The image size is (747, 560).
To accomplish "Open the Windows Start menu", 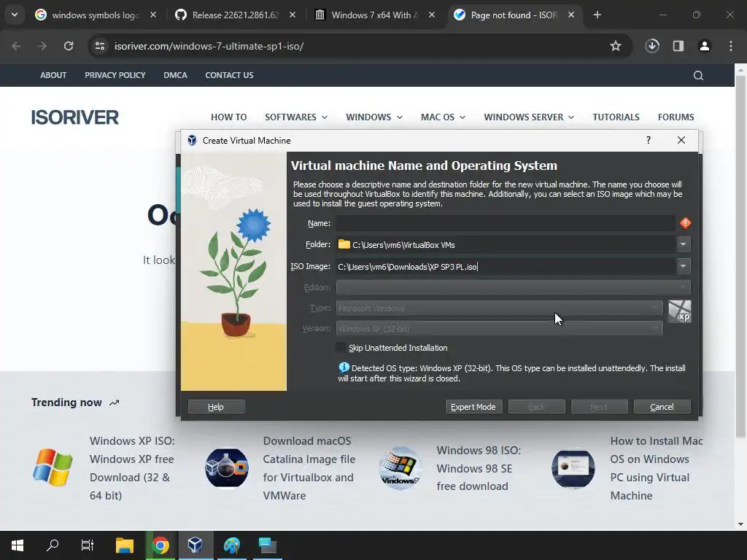I will click(x=18, y=545).
